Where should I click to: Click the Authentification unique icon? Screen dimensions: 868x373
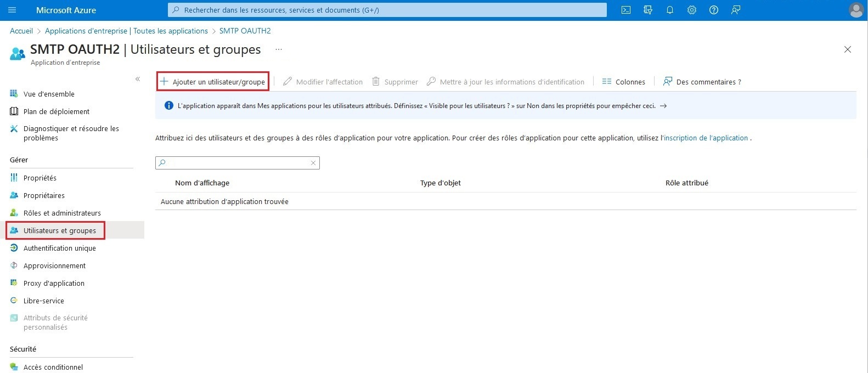click(x=14, y=248)
